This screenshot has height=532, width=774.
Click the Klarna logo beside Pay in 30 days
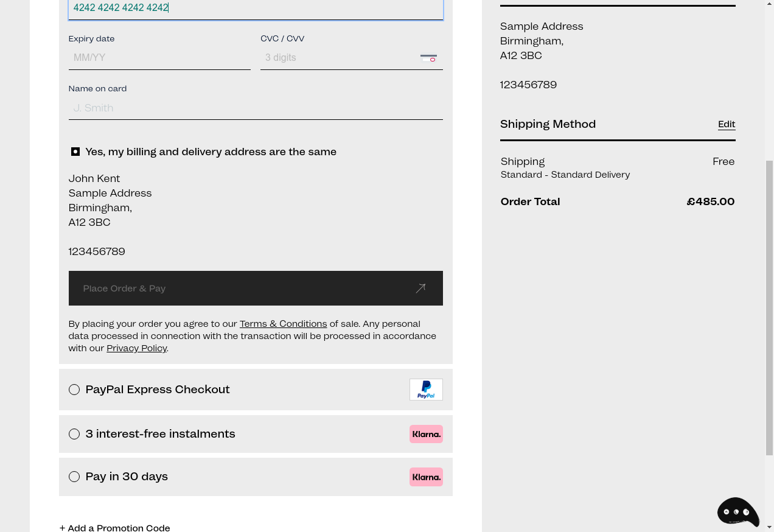point(426,477)
